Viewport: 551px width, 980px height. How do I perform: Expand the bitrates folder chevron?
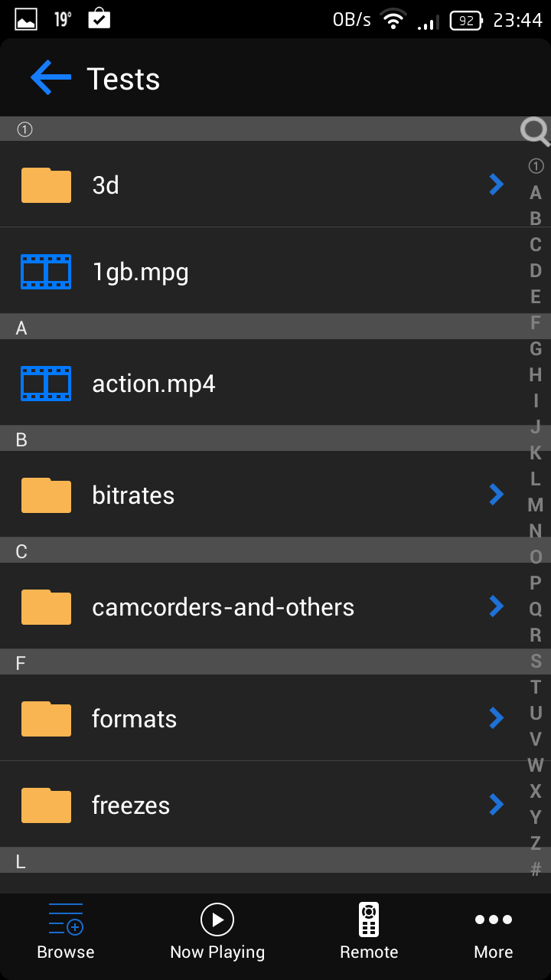(497, 495)
